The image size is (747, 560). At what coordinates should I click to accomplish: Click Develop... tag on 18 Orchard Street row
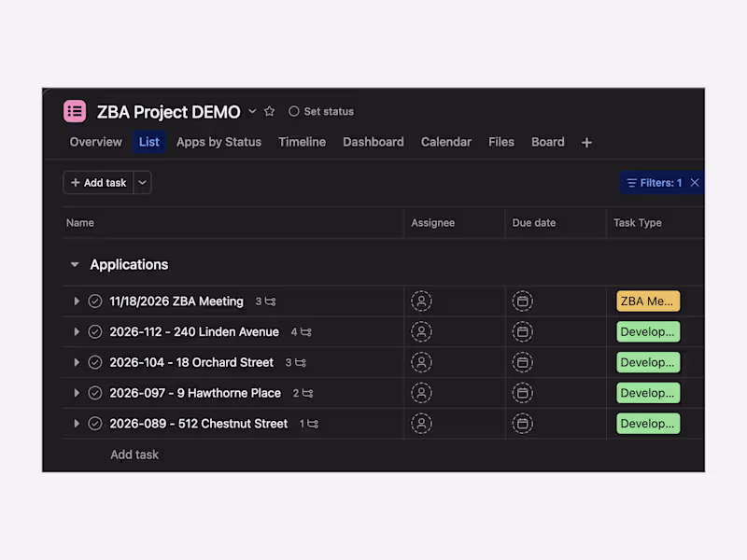(x=648, y=362)
